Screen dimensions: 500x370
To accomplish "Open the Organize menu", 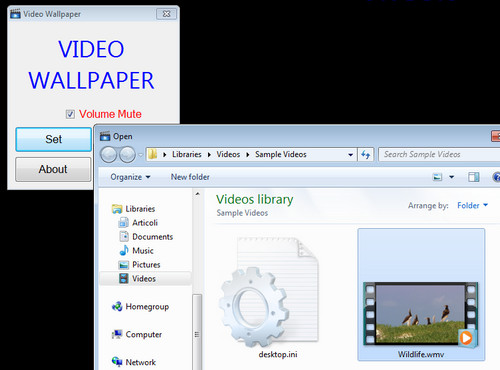I will (130, 177).
